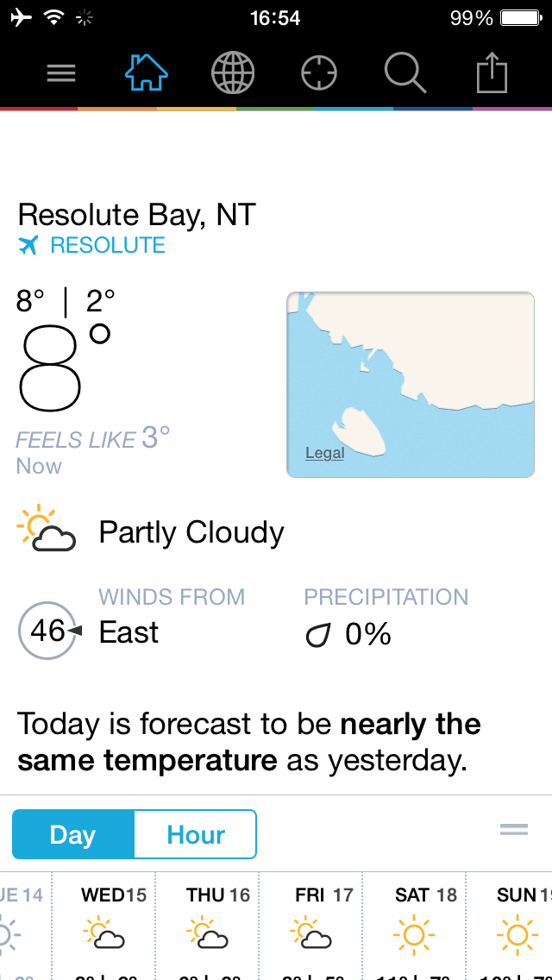The width and height of the screenshot is (552, 980).
Task: Switch forecast to Hour view
Action: click(x=196, y=834)
